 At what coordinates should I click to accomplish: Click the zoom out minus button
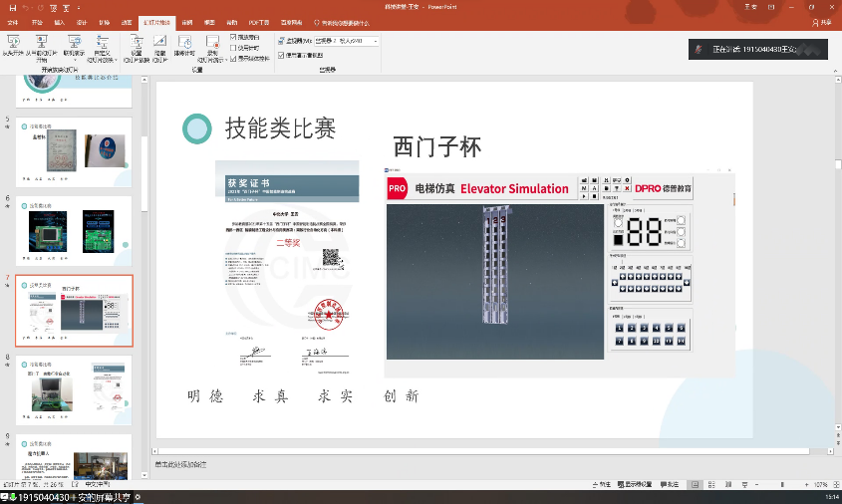pos(757,484)
